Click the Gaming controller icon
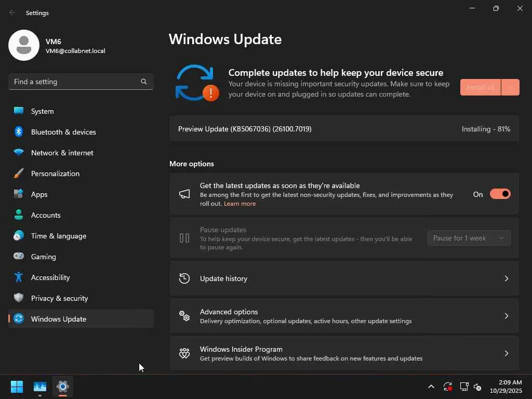This screenshot has height=399, width=532. 19,256
